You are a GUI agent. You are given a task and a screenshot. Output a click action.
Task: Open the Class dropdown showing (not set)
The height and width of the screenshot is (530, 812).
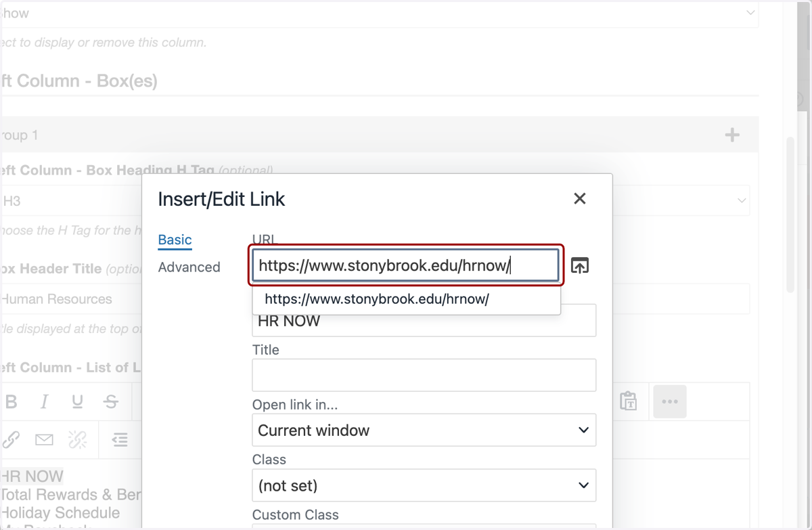[x=424, y=485]
